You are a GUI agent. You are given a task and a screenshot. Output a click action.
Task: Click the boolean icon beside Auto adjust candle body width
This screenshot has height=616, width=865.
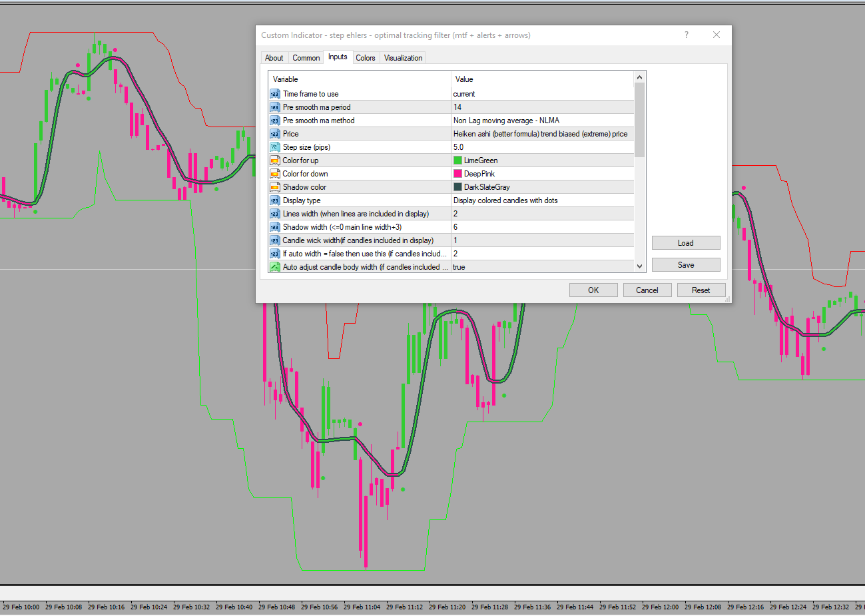[x=274, y=267]
